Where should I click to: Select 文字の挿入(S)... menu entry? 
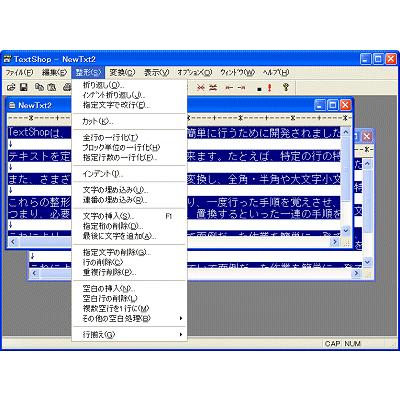tap(129, 216)
